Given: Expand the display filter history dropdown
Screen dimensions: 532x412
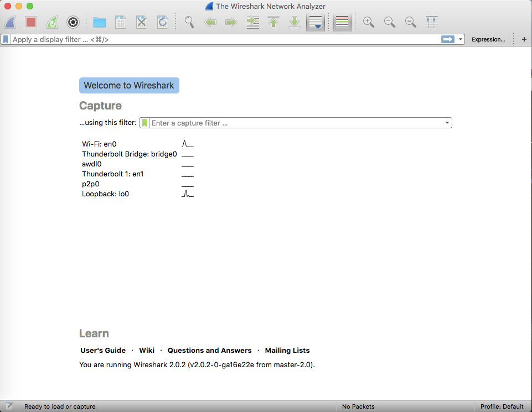Looking at the screenshot, I should [x=461, y=40].
